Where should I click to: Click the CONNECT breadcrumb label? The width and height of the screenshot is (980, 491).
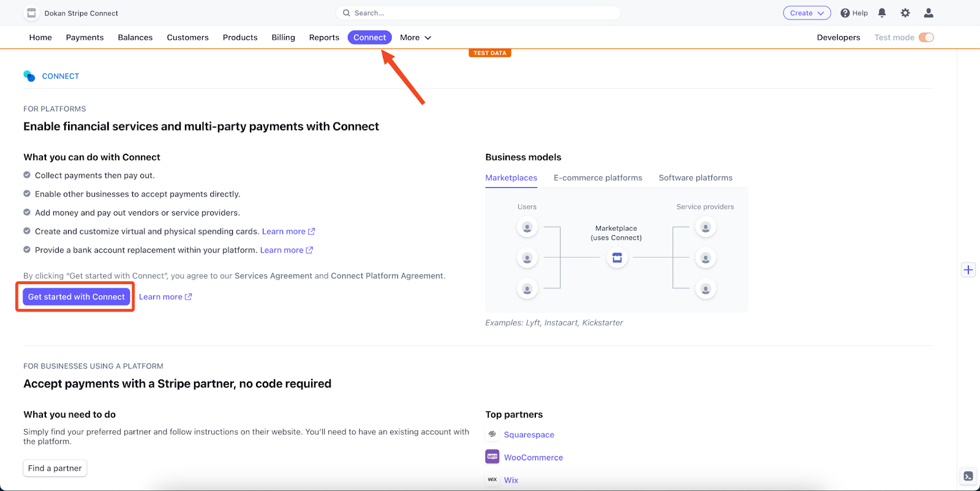[x=61, y=77]
